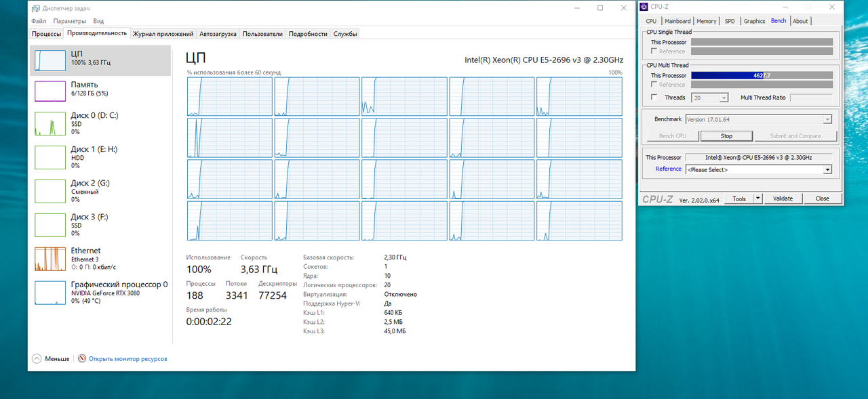Click the resource monitor icon at bottom
The height and width of the screenshot is (399, 868).
82,358
